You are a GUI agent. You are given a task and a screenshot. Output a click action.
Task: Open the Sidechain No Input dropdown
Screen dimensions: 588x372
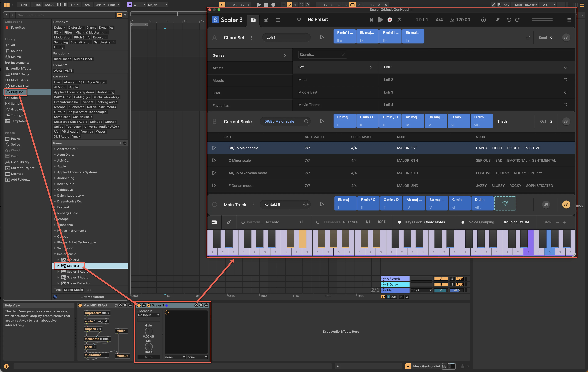[x=148, y=315]
